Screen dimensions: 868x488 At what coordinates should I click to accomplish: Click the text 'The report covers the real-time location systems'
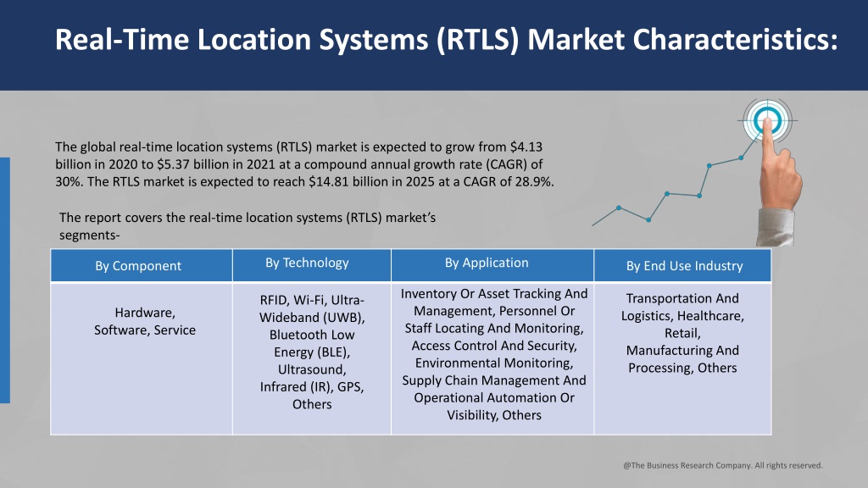tap(248, 225)
